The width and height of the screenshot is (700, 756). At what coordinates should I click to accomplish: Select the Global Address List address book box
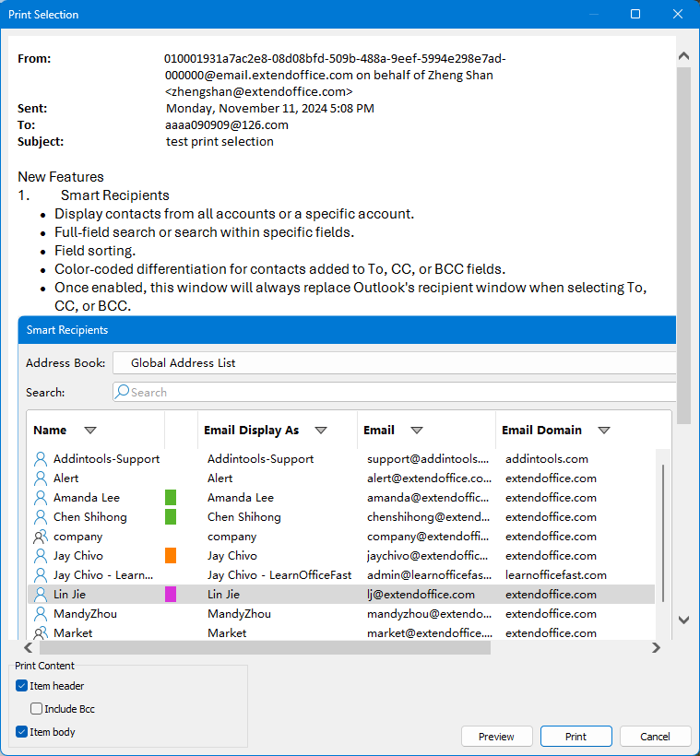(x=395, y=363)
